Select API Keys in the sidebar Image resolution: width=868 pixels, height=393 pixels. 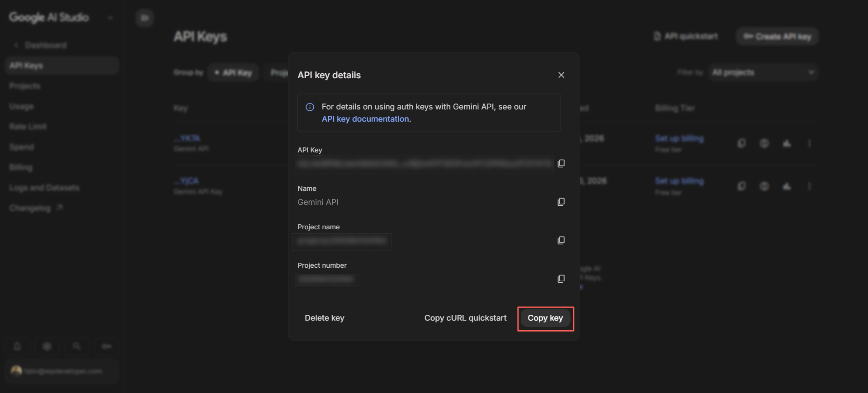[x=62, y=66]
